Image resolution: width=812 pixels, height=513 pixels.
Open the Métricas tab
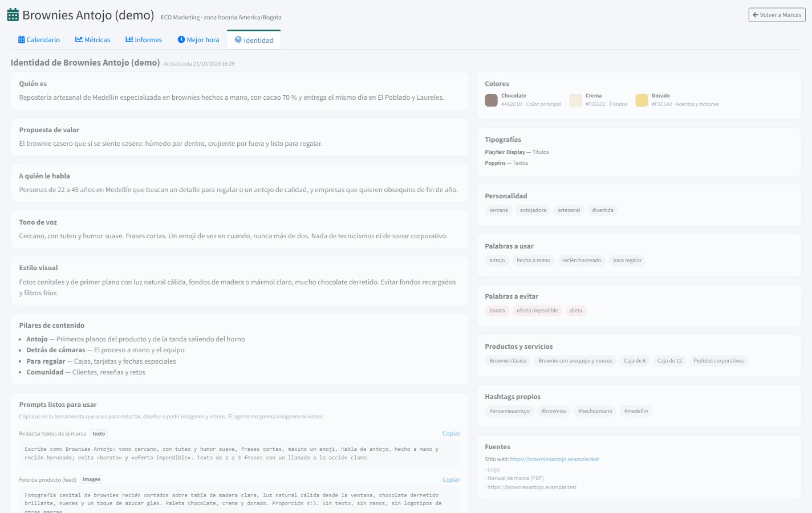click(x=93, y=39)
